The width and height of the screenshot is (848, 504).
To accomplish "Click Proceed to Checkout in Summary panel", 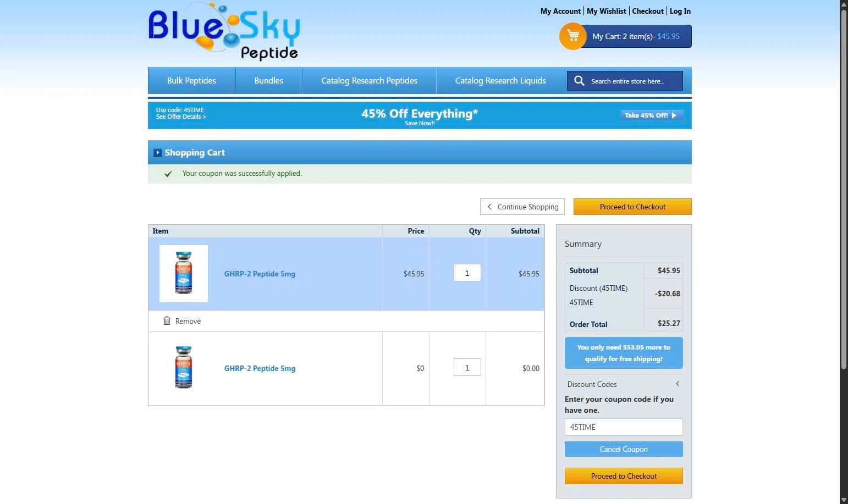I will pos(624,476).
